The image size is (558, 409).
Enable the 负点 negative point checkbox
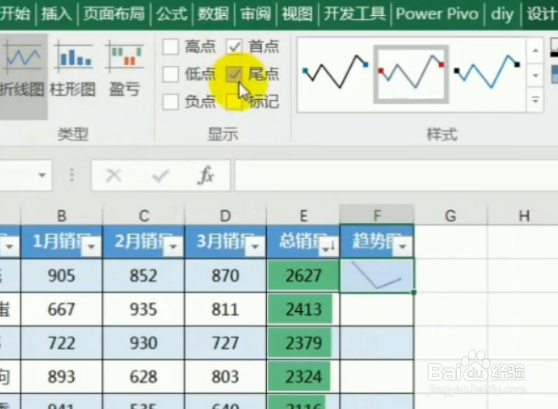point(170,102)
